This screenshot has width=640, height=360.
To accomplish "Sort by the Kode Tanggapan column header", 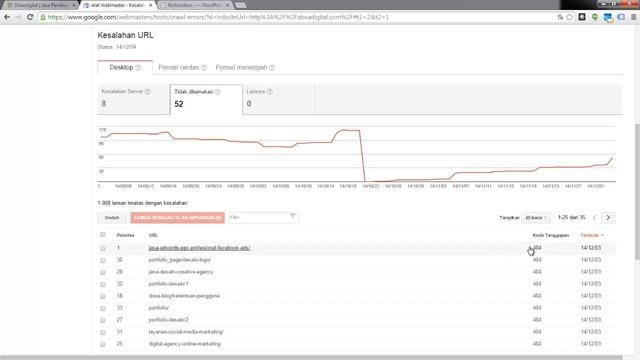I will [551, 235].
